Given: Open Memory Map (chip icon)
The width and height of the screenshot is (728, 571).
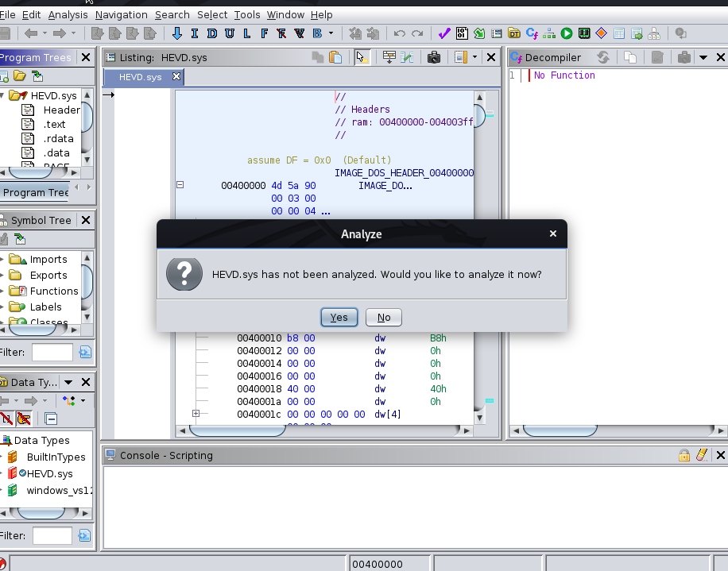Looking at the screenshot, I should click(584, 33).
